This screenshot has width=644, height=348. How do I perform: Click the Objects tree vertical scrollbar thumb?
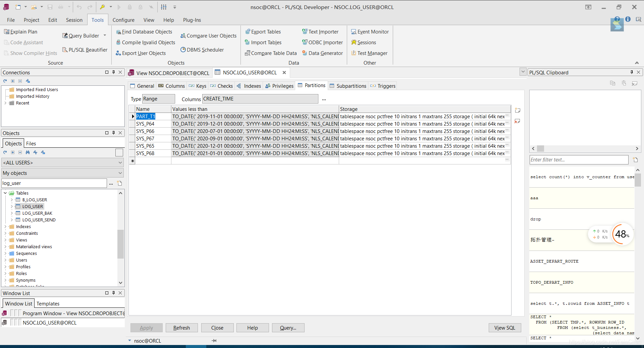tap(120, 244)
